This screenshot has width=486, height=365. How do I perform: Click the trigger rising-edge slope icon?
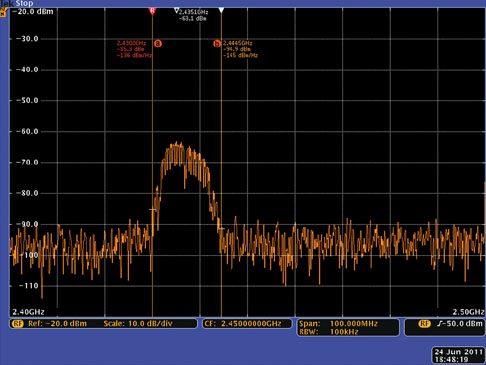(x=439, y=324)
